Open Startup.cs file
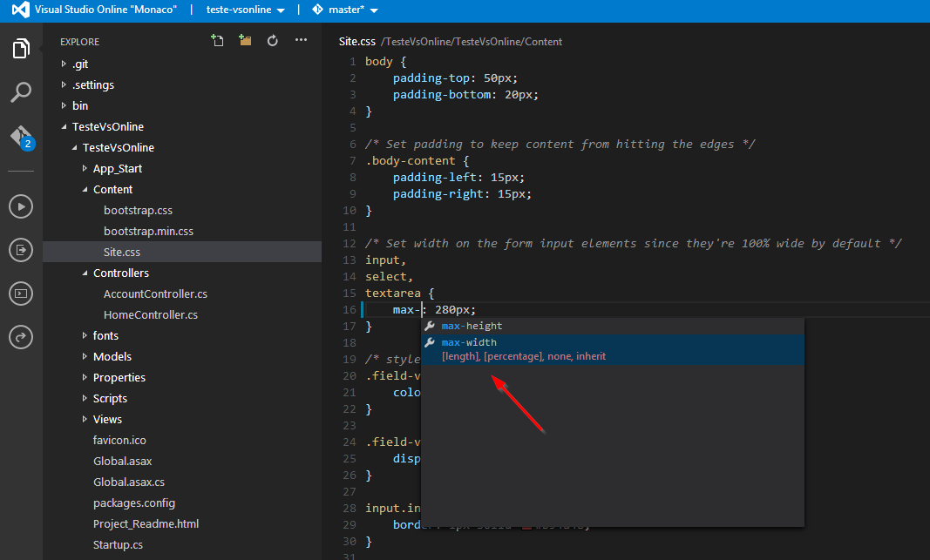This screenshot has height=560, width=930. pyautogui.click(x=118, y=544)
